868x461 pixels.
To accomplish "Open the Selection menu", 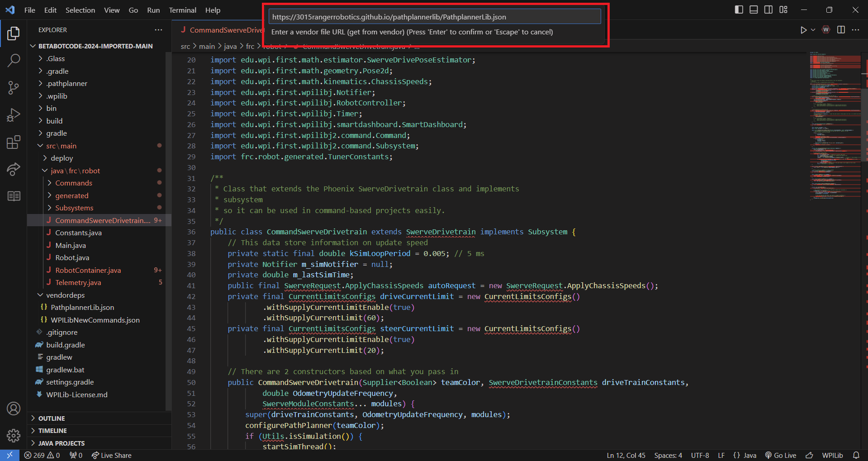I will pos(80,10).
